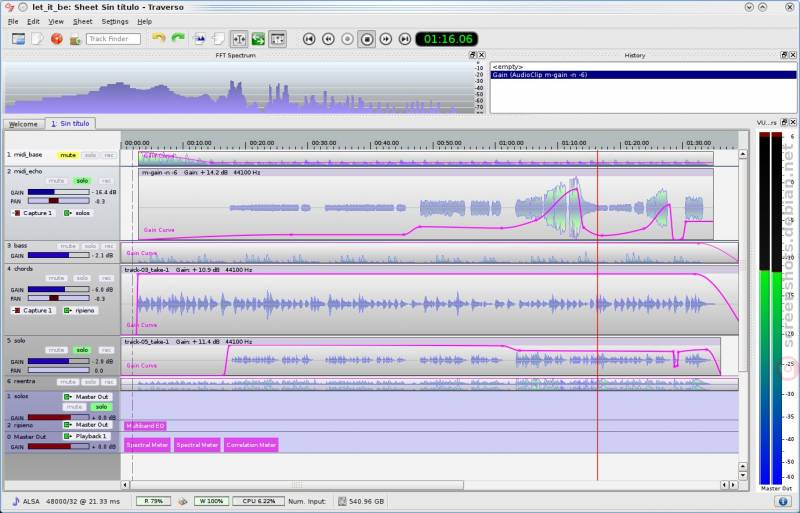
Task: Switch to the Welcome tab
Action: click(23, 124)
